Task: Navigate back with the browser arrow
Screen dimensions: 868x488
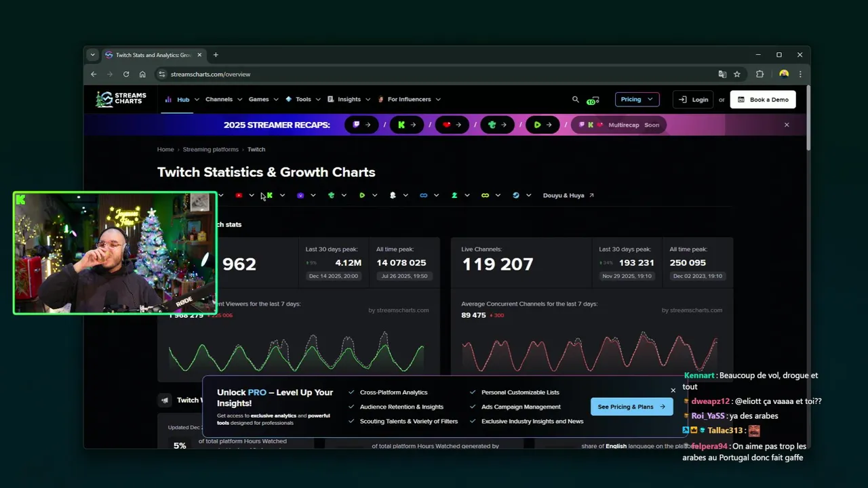Action: [94, 74]
